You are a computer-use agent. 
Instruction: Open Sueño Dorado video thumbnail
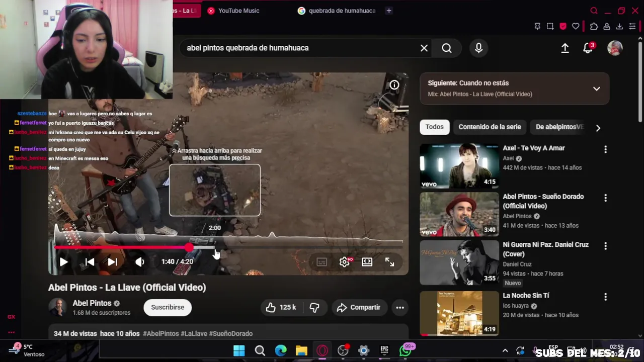click(459, 214)
